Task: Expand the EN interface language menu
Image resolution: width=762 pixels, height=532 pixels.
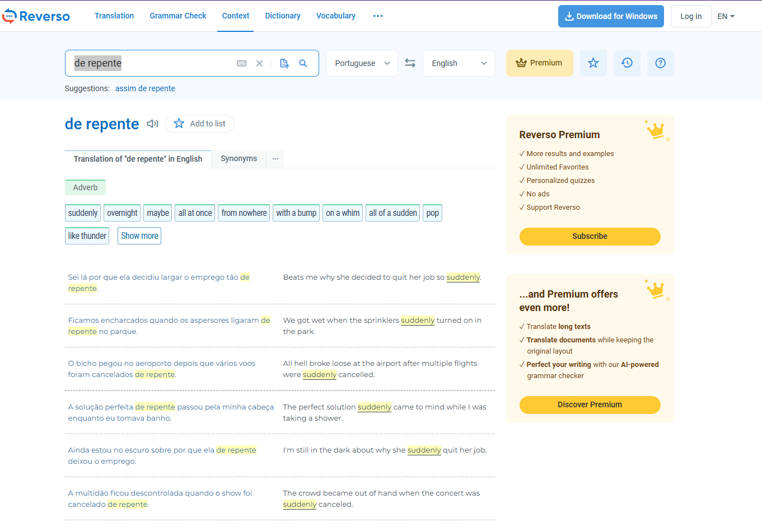Action: tap(726, 16)
